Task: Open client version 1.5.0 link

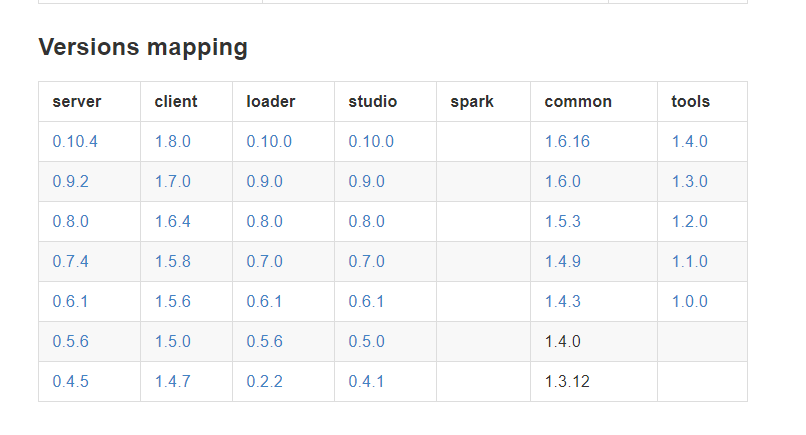Action: point(173,341)
